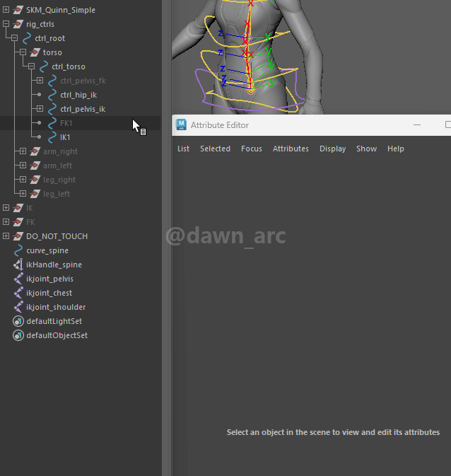Viewport: 451px width, 476px height.
Task: Open the List menu in Attribute Editor
Action: 183,149
